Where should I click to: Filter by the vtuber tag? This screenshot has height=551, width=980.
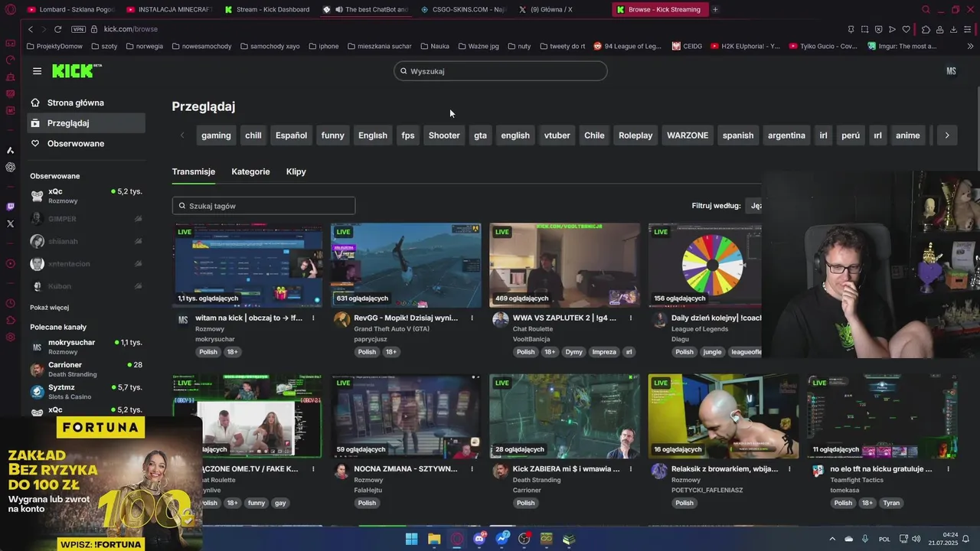tap(557, 135)
